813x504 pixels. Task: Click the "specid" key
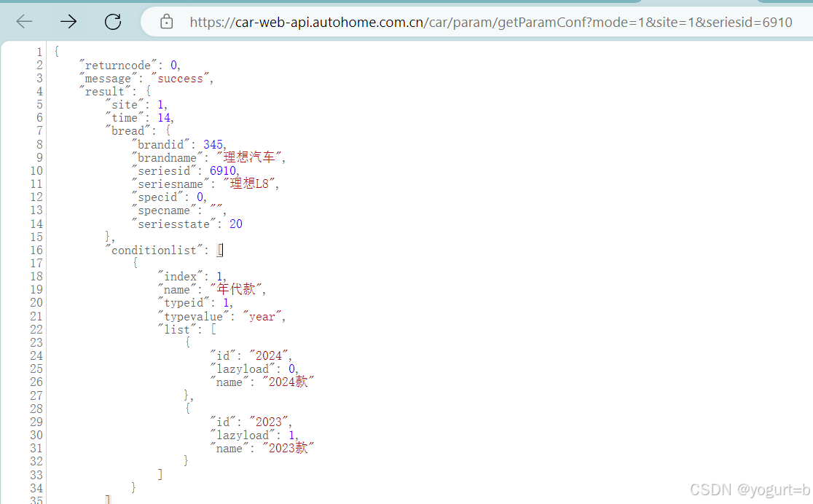tap(157, 197)
